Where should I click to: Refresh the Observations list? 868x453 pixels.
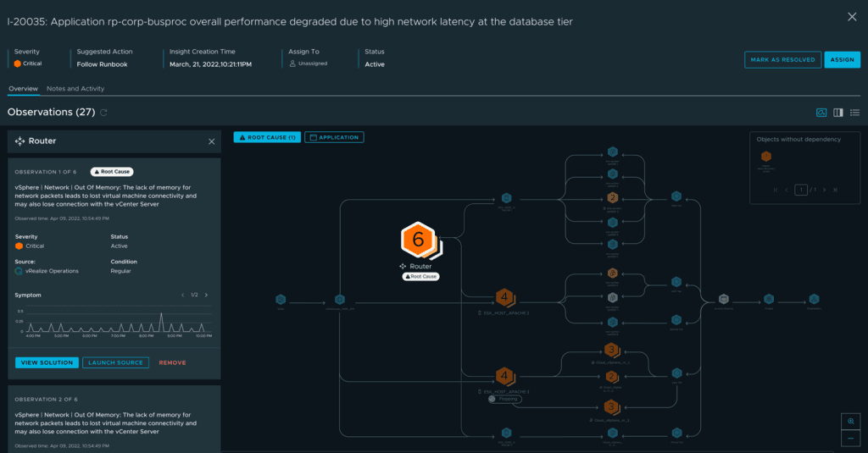coord(104,113)
